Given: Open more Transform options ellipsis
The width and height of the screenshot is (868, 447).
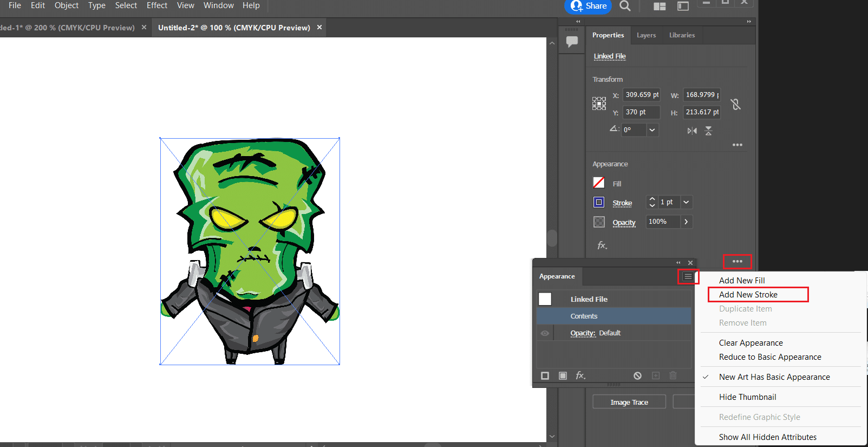Looking at the screenshot, I should tap(738, 145).
